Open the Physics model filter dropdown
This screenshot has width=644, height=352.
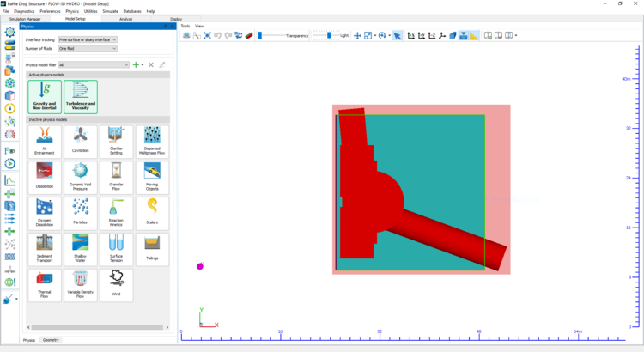tap(94, 64)
